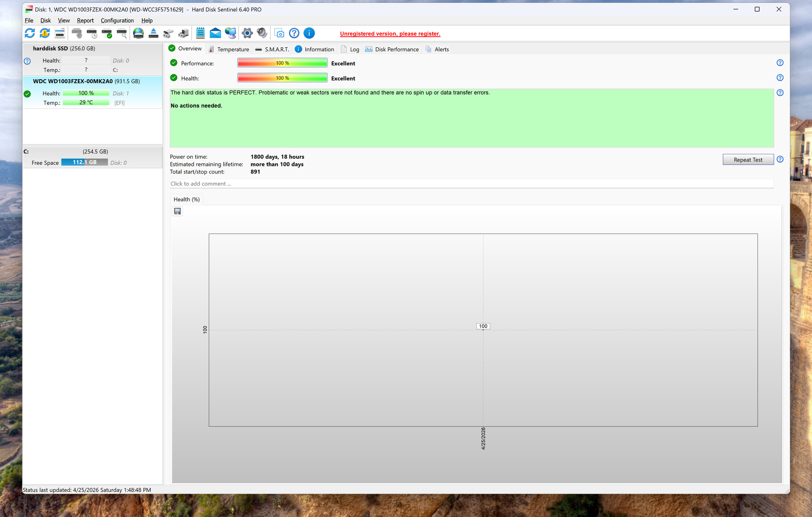Click the red-striped disk window toolbar icon
This screenshot has width=812, height=517.
click(60, 33)
